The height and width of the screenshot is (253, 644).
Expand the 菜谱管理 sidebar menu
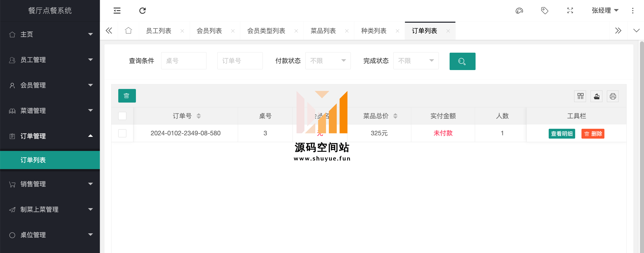(50, 111)
